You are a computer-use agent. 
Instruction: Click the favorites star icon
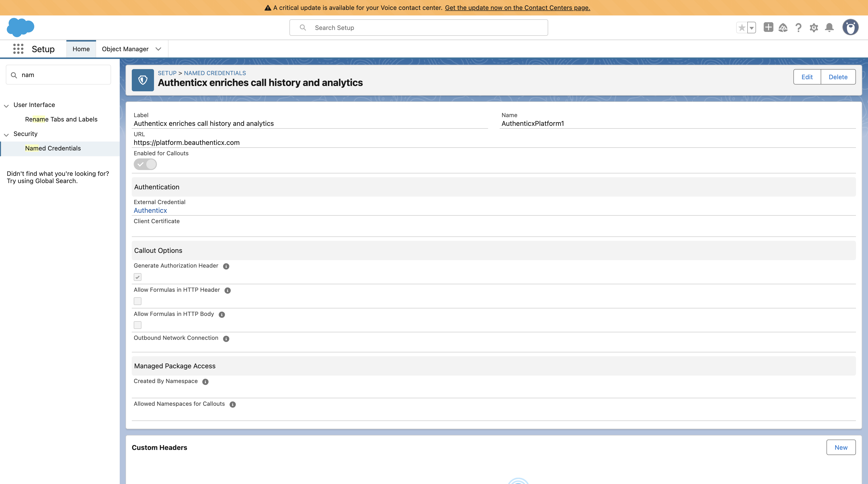[x=742, y=28]
